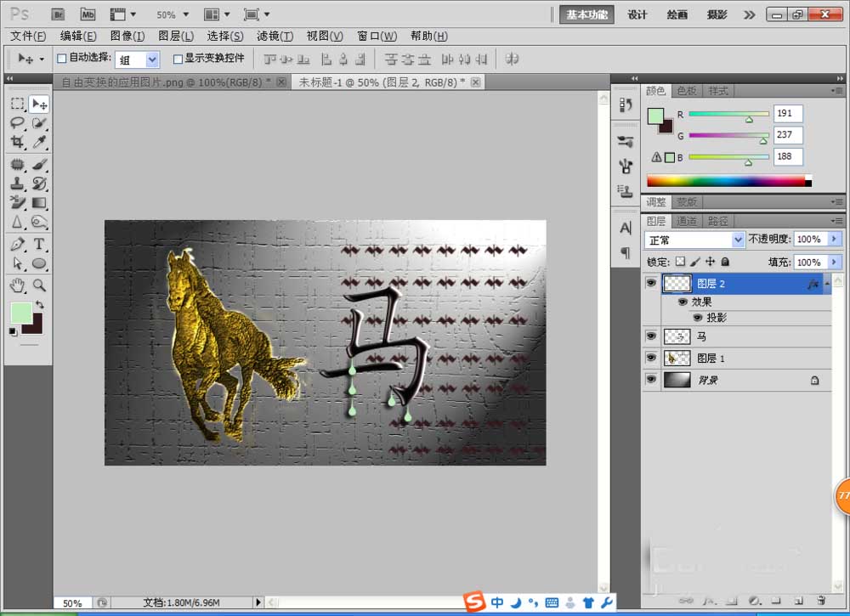Open the 不透明度 opacity dropdown arrow
The image size is (850, 616).
834,240
